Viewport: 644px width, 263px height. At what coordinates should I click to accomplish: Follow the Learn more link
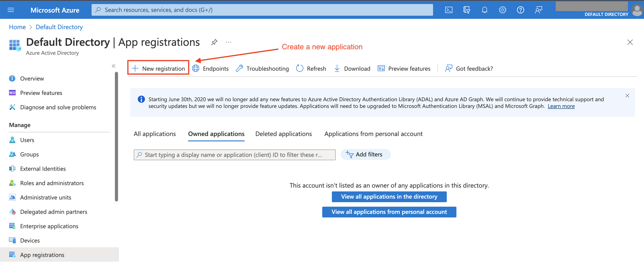pyautogui.click(x=561, y=106)
